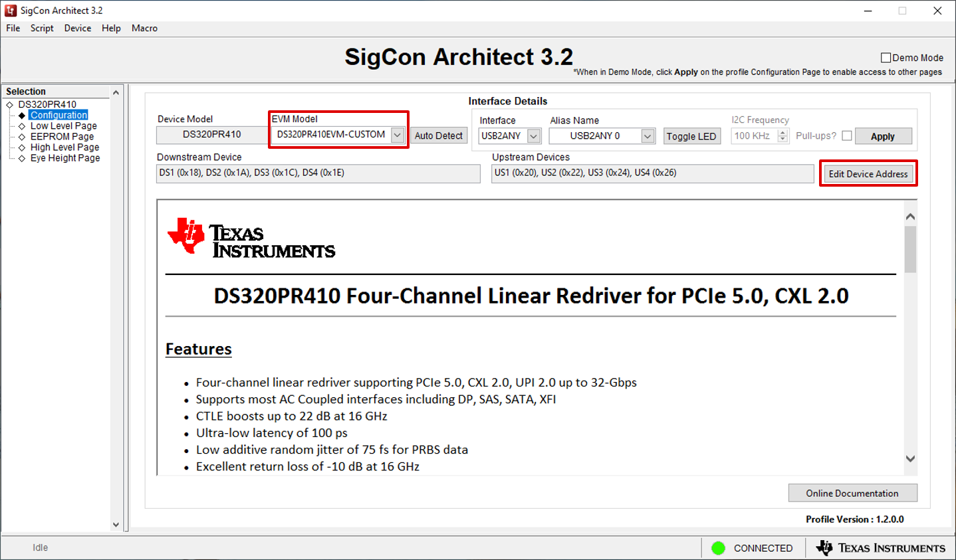The height and width of the screenshot is (560, 956).
Task: Select the Eye Height Page tree item
Action: click(64, 158)
